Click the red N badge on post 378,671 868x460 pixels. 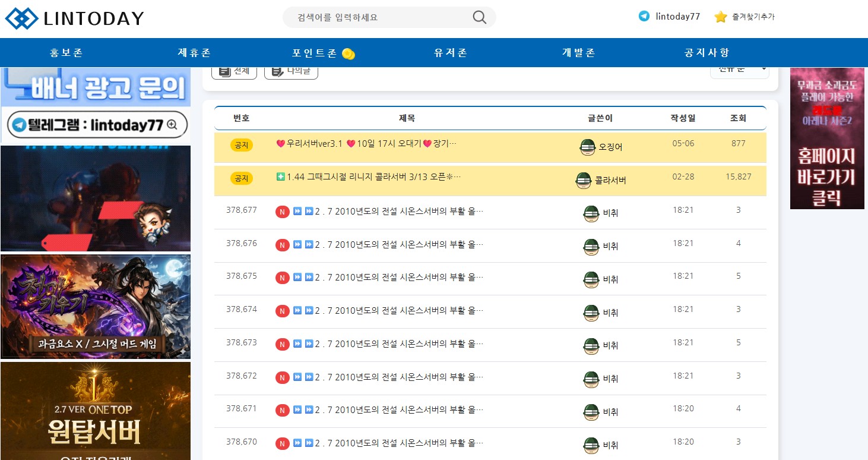click(x=283, y=411)
